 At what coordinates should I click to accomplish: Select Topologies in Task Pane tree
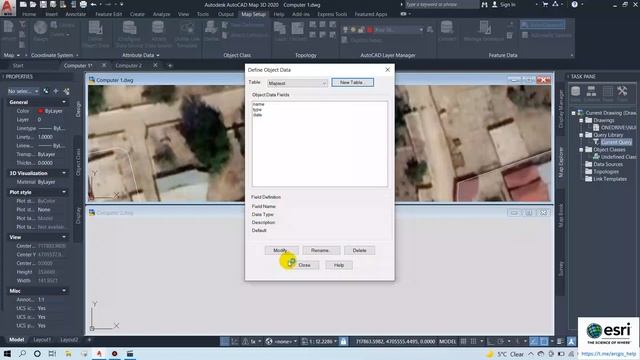(606, 171)
